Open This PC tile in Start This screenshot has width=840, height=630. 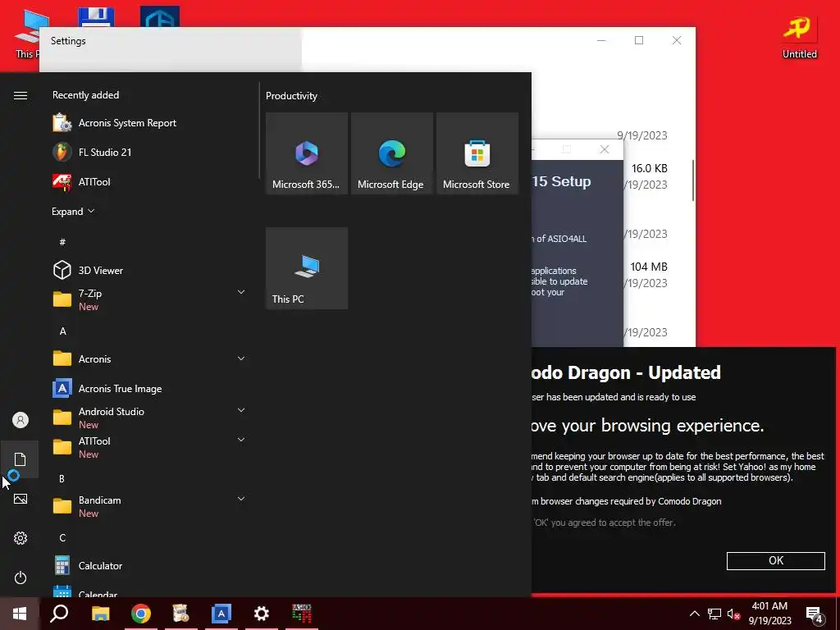click(x=307, y=268)
